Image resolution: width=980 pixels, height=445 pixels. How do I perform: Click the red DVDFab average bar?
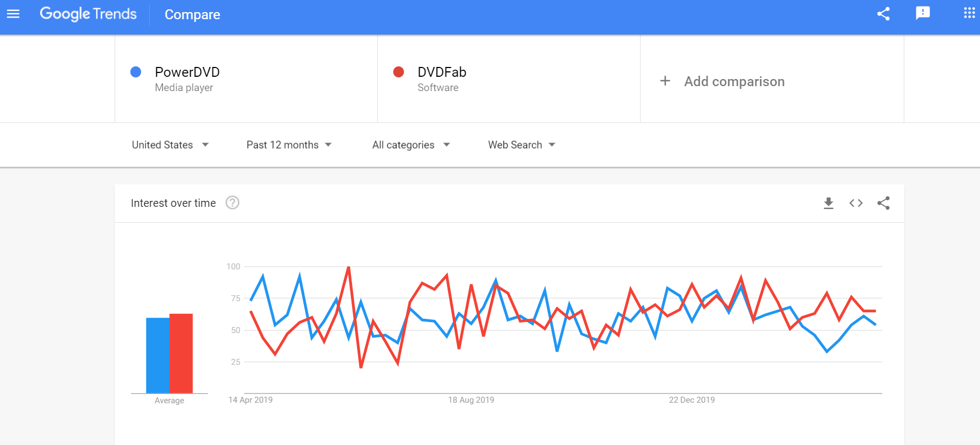pyautogui.click(x=181, y=353)
